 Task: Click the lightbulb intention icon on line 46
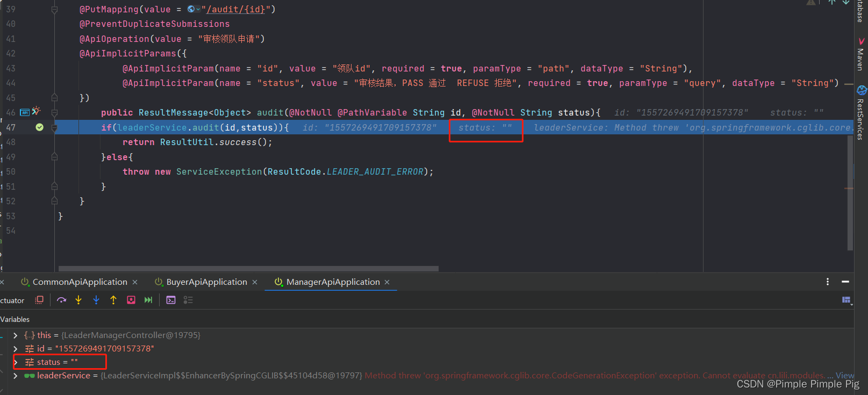pos(35,111)
